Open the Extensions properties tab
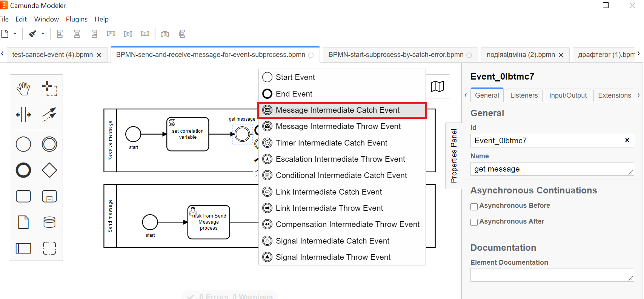The width and height of the screenshot is (644, 299). (614, 95)
